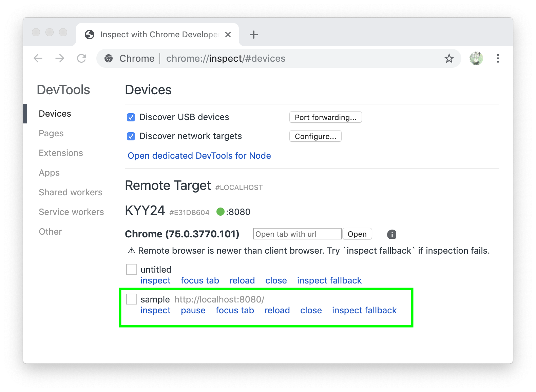Click pause under sample
Viewport: 536px width, 392px height.
pyautogui.click(x=193, y=310)
